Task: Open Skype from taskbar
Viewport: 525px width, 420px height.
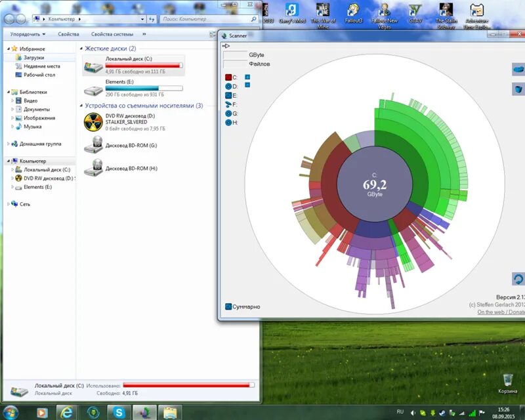Action: point(119,412)
